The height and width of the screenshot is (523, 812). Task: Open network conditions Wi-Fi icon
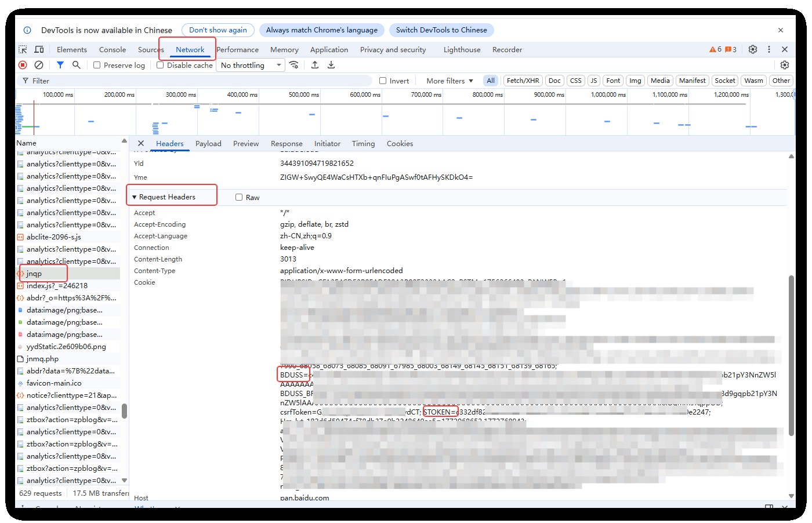[294, 65]
